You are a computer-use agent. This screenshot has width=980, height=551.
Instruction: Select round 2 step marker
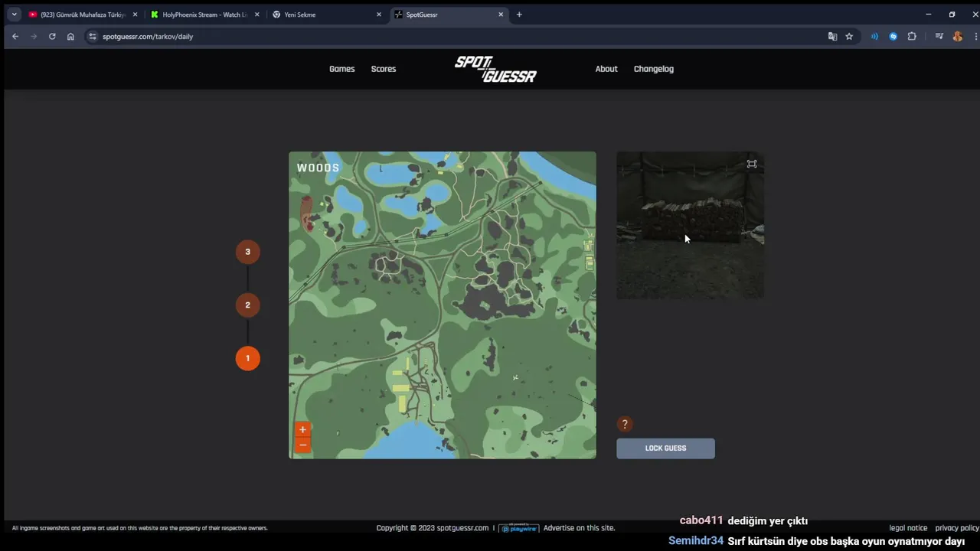(247, 305)
